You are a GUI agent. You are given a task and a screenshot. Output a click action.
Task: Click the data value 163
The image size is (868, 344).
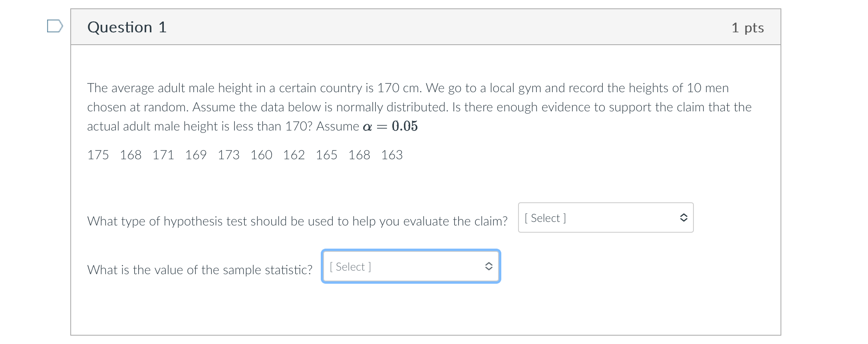tap(392, 155)
